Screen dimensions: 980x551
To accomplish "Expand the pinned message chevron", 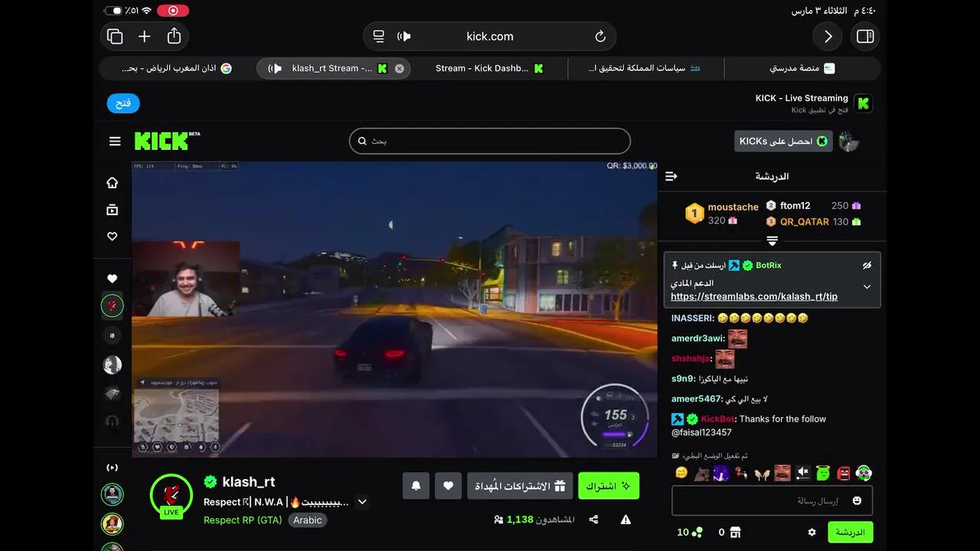I will 867,286.
